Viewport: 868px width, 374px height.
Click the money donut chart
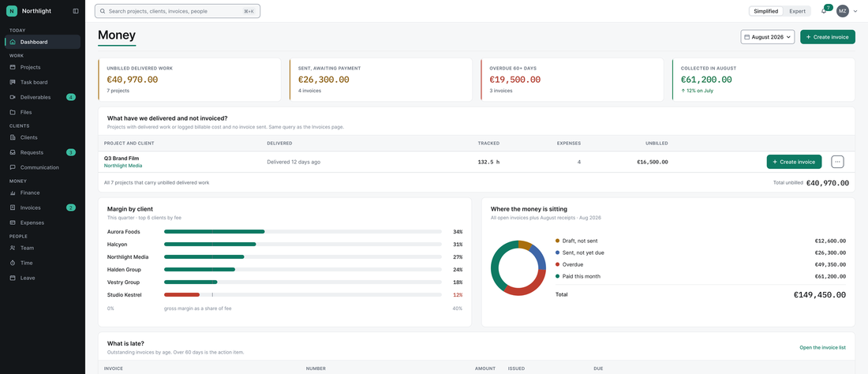518,267
